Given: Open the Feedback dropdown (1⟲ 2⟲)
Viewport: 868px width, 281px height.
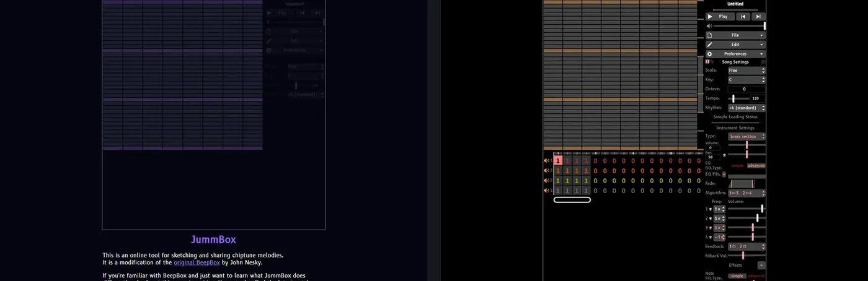Looking at the screenshot, I should point(746,246).
